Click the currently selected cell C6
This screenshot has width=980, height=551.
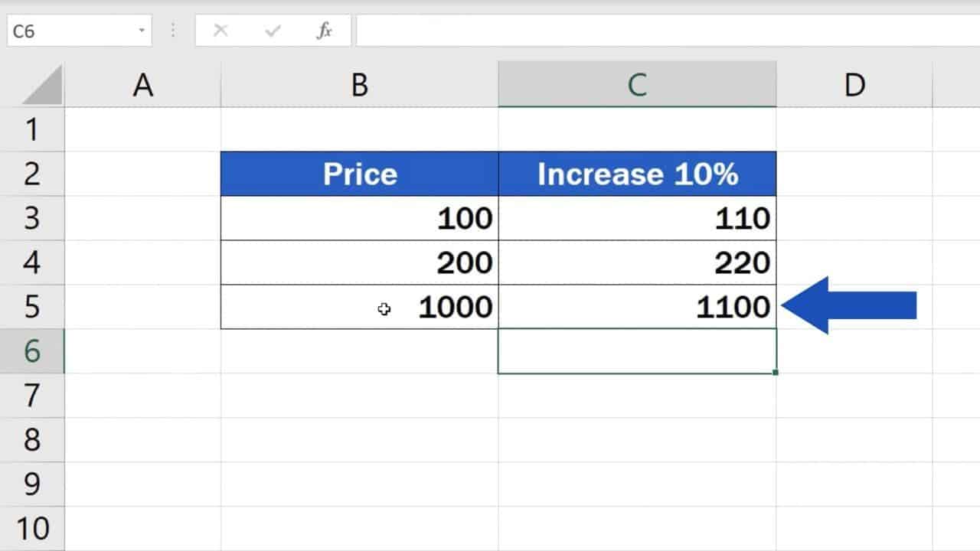coord(638,350)
